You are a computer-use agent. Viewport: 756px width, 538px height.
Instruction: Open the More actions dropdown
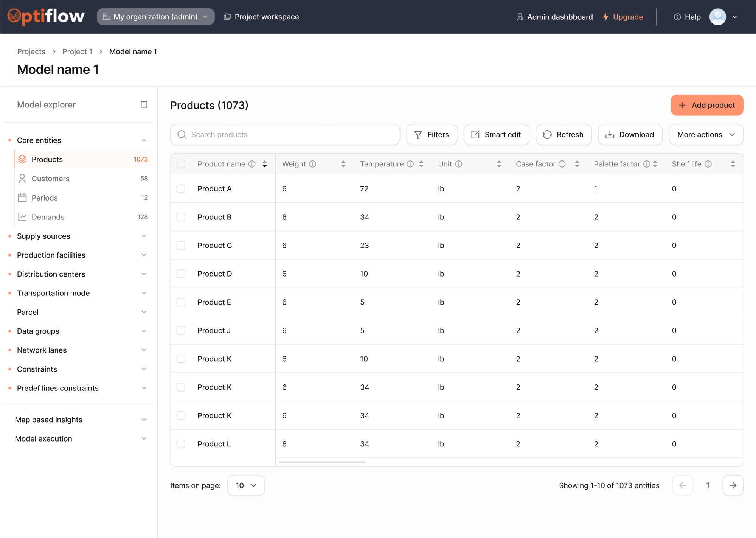click(x=706, y=134)
